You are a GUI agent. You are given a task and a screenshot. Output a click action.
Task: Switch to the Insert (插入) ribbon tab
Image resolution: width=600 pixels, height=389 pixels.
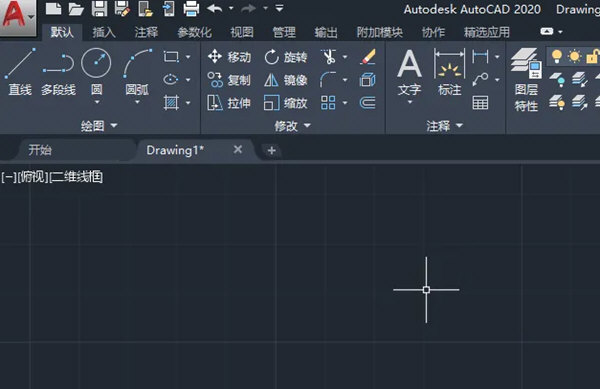104,32
